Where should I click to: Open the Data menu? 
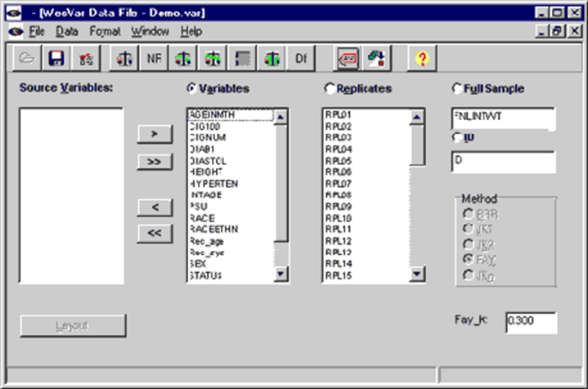pos(67,32)
